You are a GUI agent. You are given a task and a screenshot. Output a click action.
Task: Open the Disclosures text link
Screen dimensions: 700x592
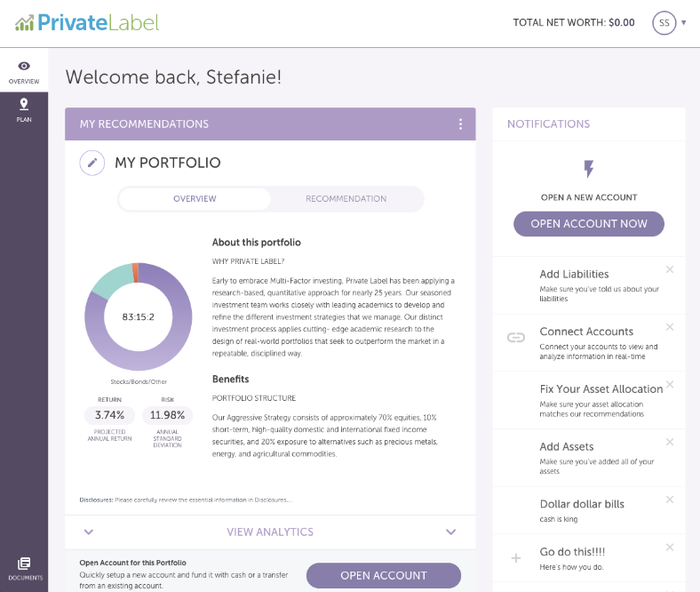186,500
